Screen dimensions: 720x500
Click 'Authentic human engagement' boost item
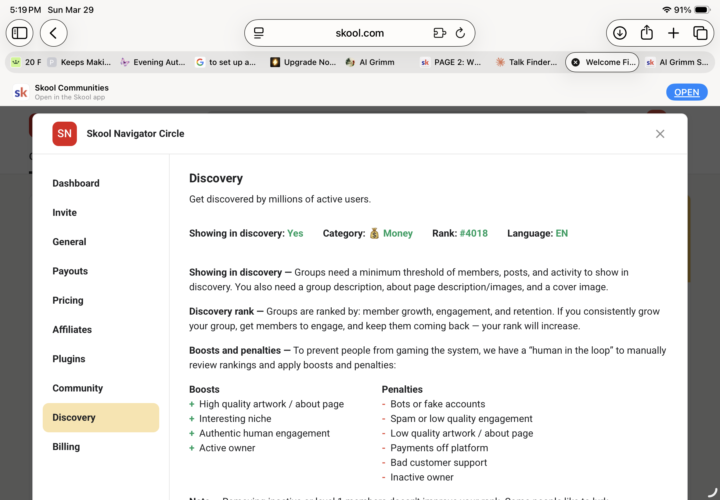point(264,433)
